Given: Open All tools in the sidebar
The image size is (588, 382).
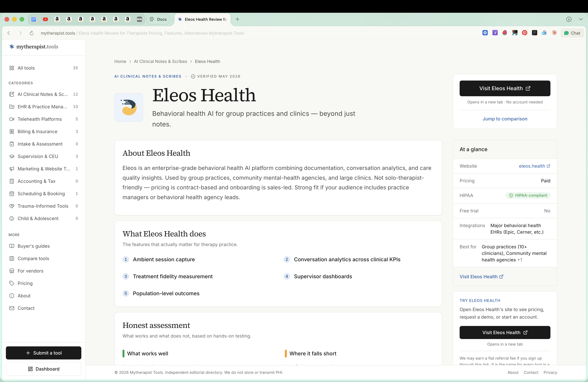Looking at the screenshot, I should tap(44, 68).
